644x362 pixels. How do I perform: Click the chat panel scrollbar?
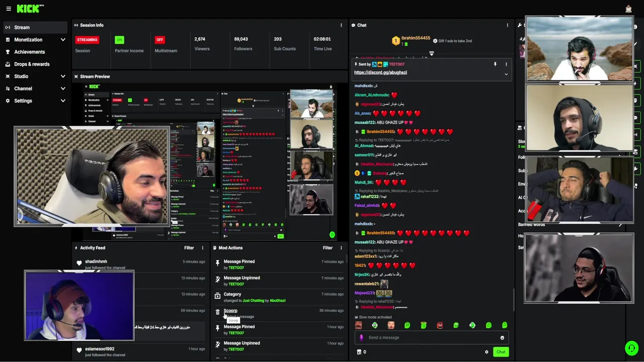pos(514,300)
